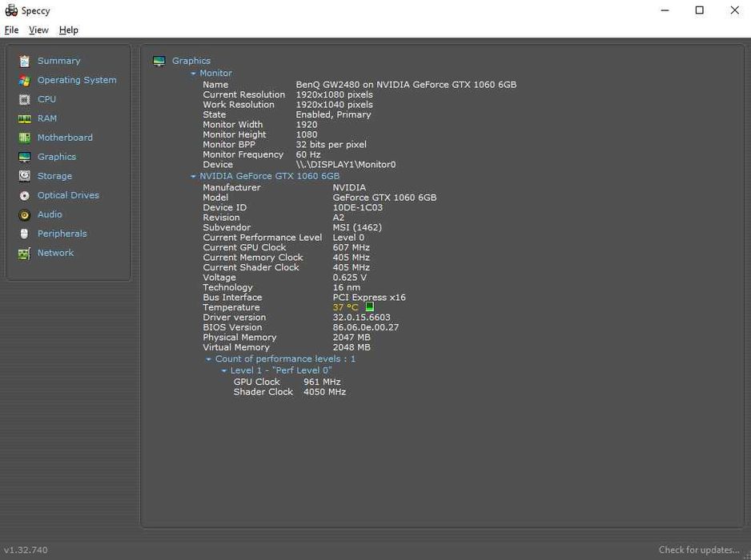The image size is (751, 560).
Task: Click the 961 MHz GPU Clock value
Action: [323, 382]
